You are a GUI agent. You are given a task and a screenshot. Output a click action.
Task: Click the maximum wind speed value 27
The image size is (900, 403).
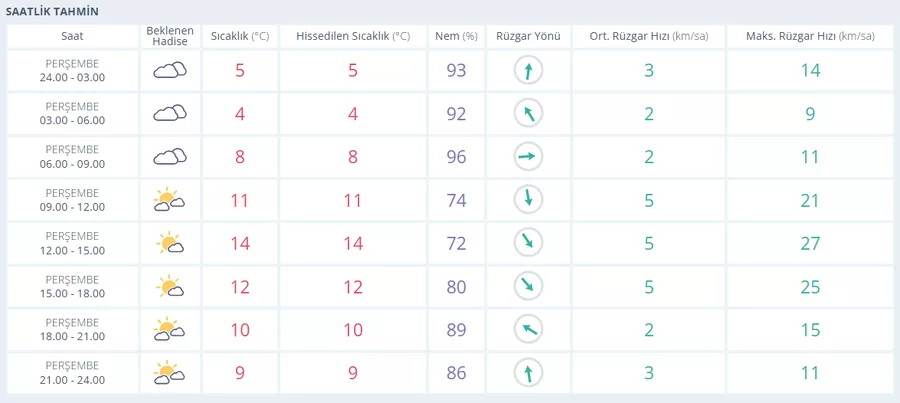[809, 243]
